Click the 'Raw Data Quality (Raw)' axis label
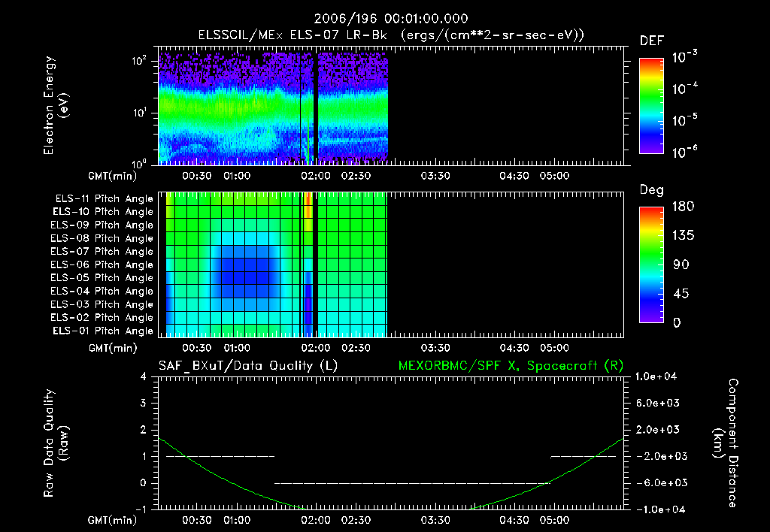This screenshot has height=532, width=770. pyautogui.click(x=56, y=443)
